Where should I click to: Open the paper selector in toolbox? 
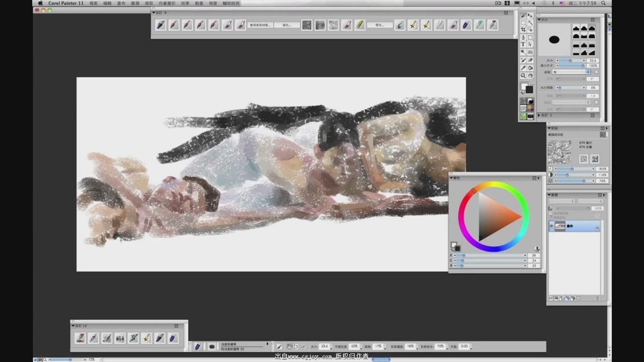523,101
